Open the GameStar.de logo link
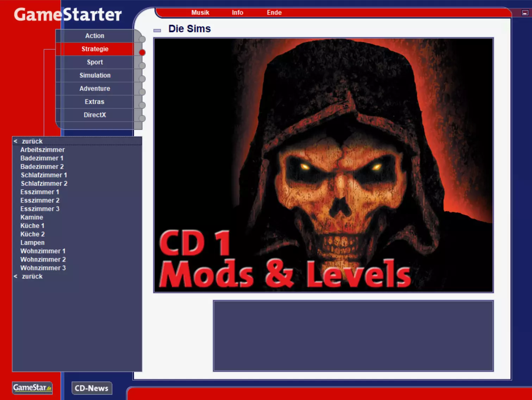532x400 pixels. [x=32, y=388]
